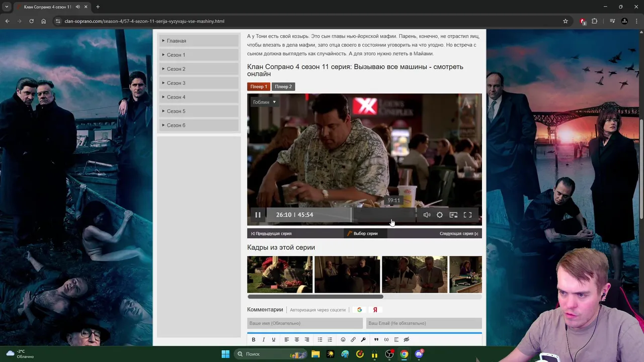
Task: Open third episode frame thumbnail
Action: 415,275
